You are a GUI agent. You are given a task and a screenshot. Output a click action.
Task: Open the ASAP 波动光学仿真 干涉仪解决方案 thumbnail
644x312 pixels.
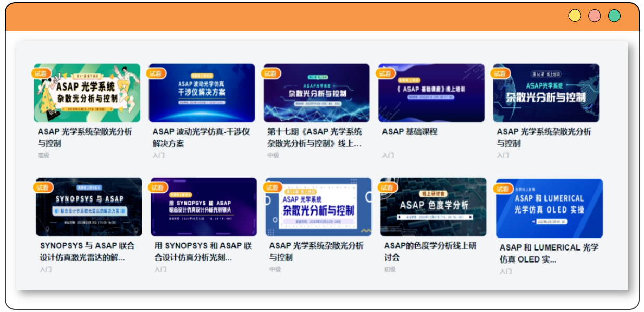[202, 93]
